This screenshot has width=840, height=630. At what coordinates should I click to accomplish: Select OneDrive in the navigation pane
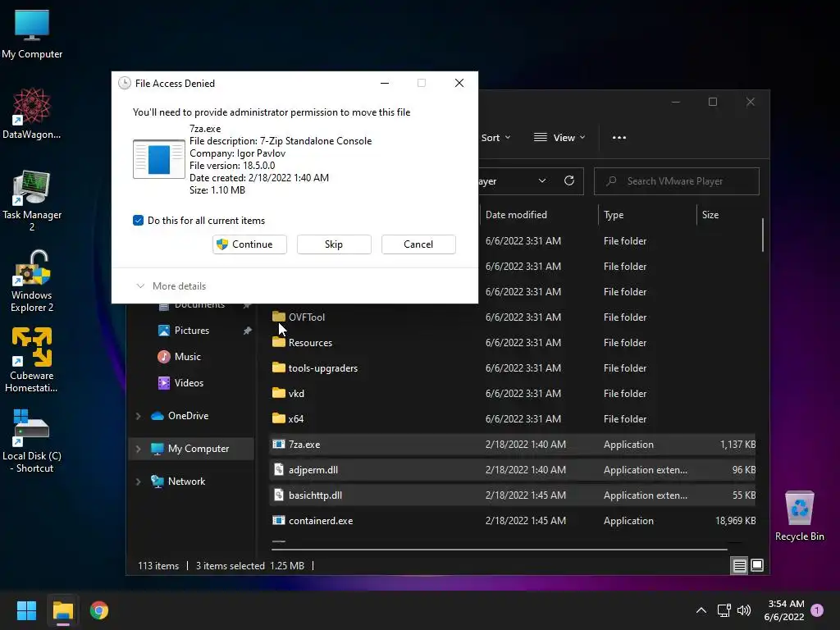(x=180, y=416)
